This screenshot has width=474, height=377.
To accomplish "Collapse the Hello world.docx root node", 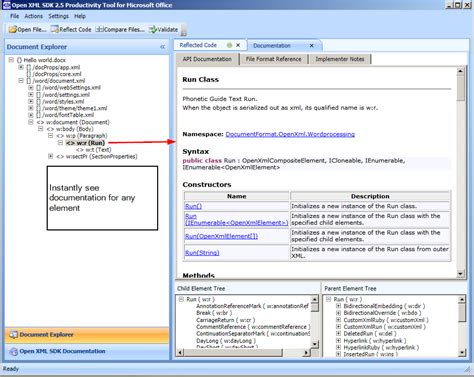I will click(x=11, y=60).
